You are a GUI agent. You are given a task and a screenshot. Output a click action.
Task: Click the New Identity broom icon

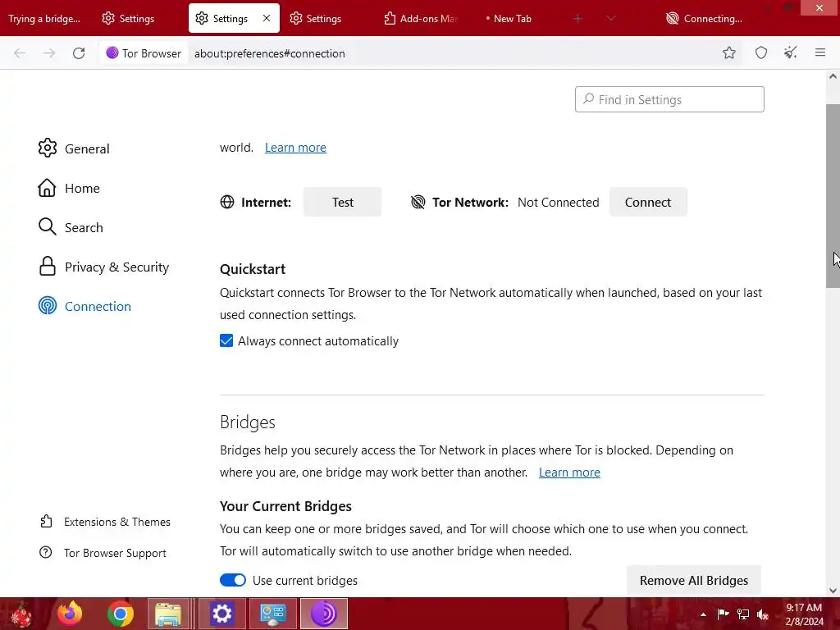coord(791,52)
